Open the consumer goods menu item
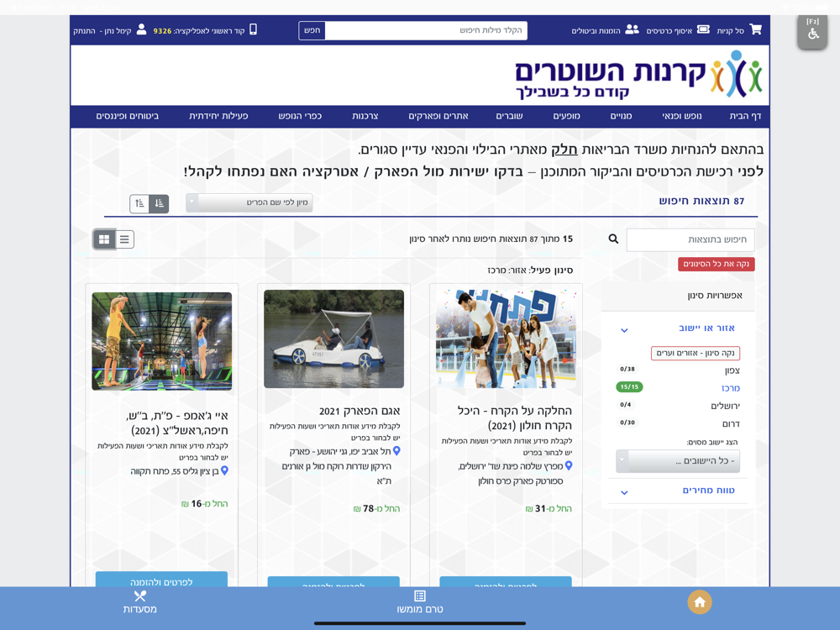 (365, 116)
